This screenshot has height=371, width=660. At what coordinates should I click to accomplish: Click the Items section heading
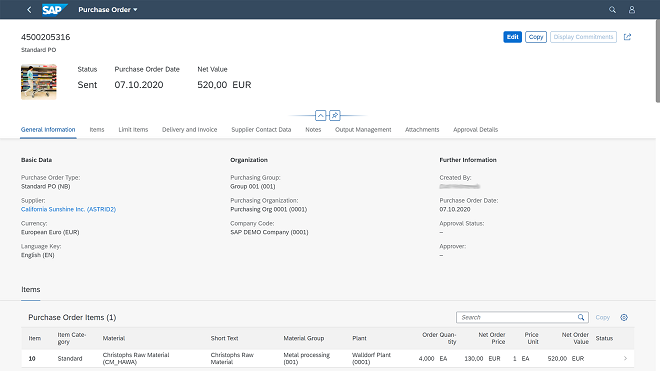pyautogui.click(x=31, y=290)
